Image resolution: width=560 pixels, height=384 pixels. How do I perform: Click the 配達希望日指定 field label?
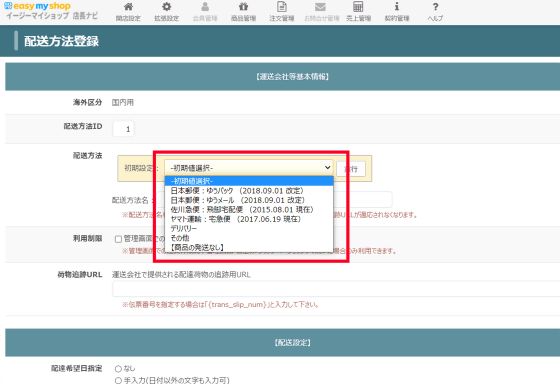[x=77, y=368]
